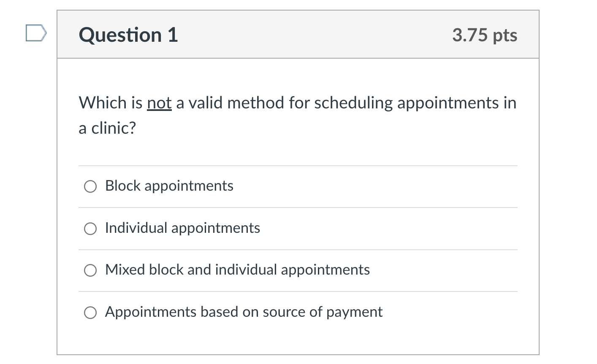Click the 3.75 pts label
The image size is (597, 364).
[484, 35]
